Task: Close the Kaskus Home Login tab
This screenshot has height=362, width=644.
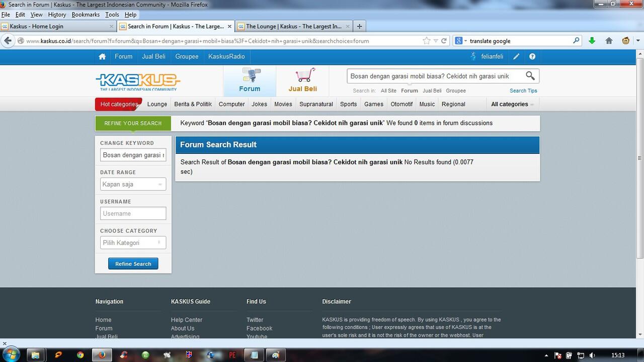Action: pos(112,26)
